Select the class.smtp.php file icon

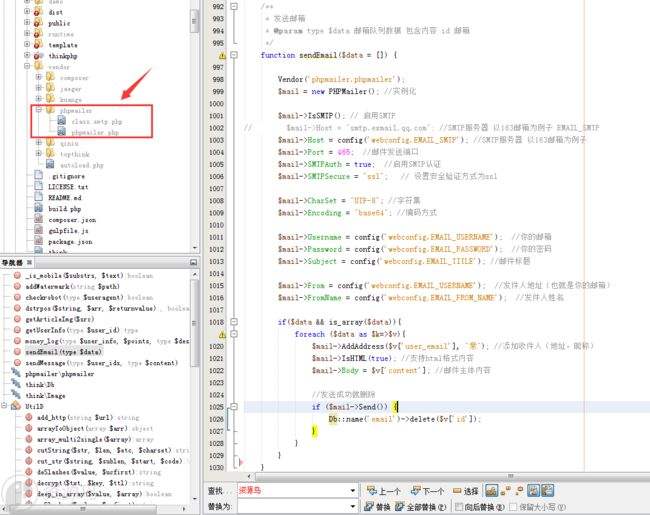(x=61, y=121)
